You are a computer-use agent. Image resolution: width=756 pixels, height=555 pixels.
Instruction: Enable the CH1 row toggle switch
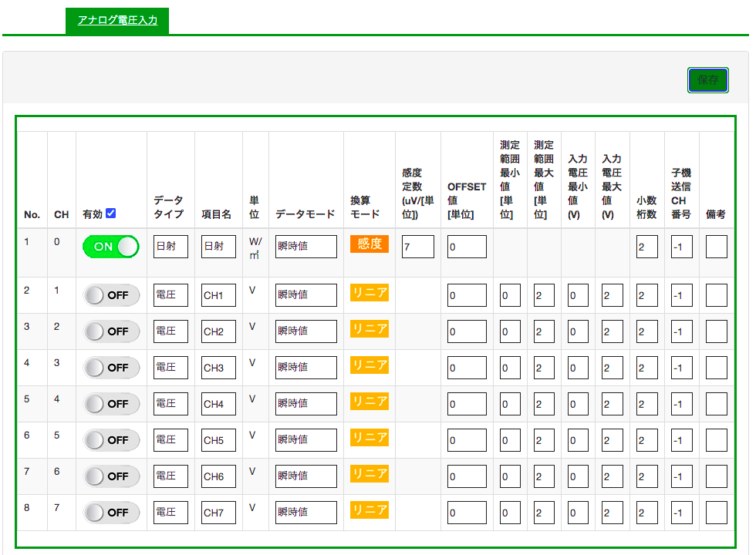(111, 295)
